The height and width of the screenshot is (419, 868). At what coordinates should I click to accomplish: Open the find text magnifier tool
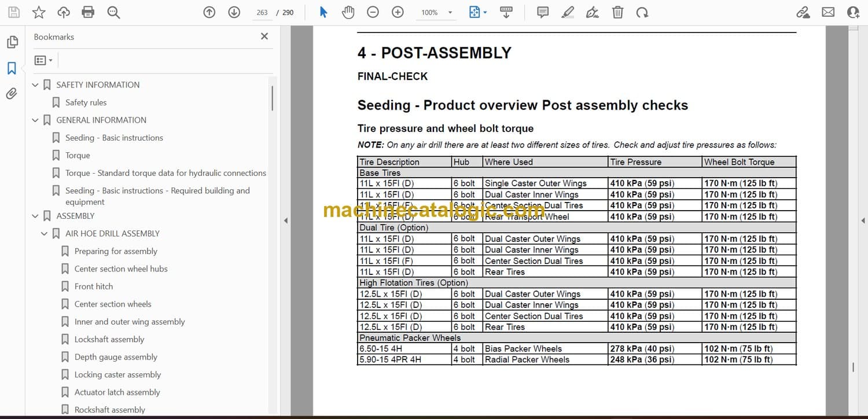[113, 12]
